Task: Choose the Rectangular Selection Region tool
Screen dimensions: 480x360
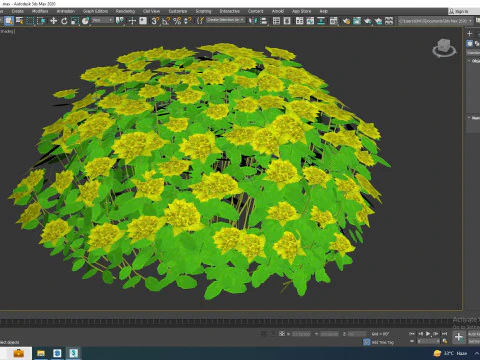Action: [x=30, y=21]
